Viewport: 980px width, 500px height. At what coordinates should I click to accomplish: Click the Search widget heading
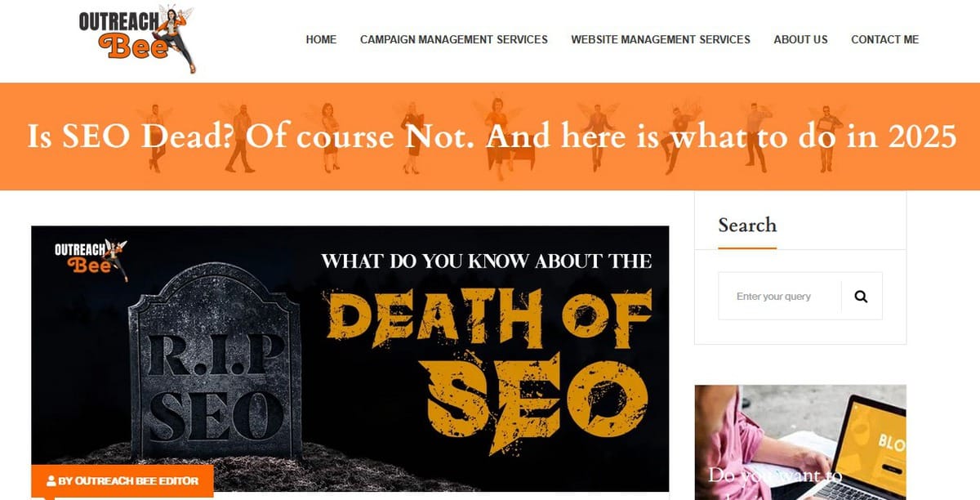(747, 225)
